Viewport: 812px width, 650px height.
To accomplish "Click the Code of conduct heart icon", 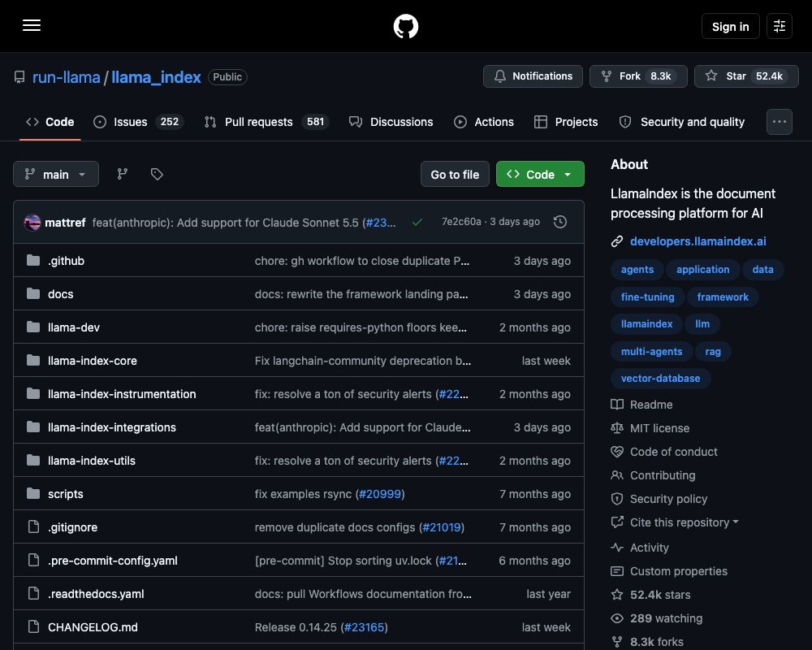I will 617,452.
